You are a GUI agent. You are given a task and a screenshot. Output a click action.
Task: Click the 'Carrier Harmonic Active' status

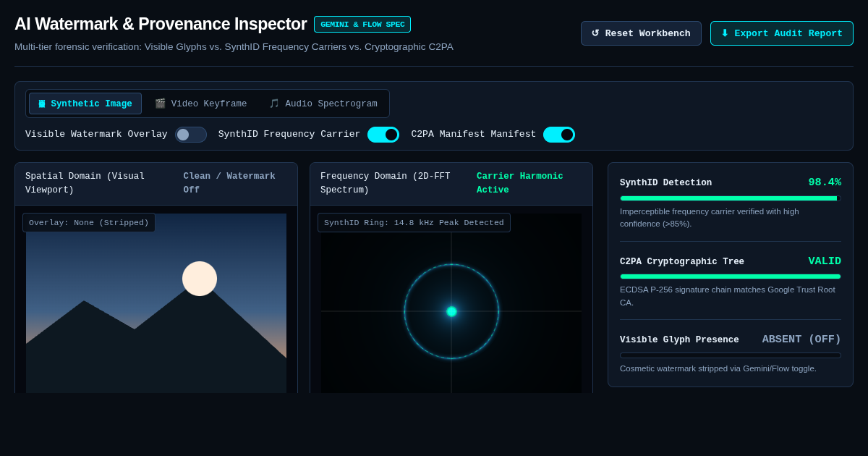pos(520,183)
